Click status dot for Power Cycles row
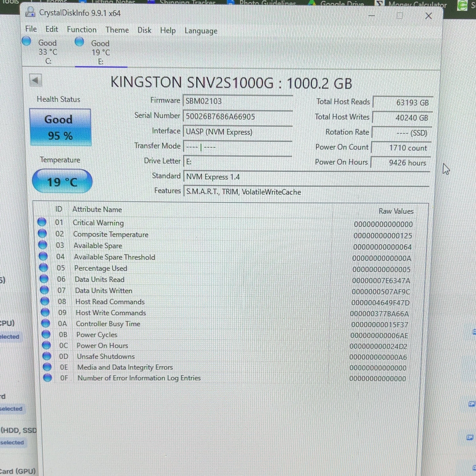 [x=46, y=334]
